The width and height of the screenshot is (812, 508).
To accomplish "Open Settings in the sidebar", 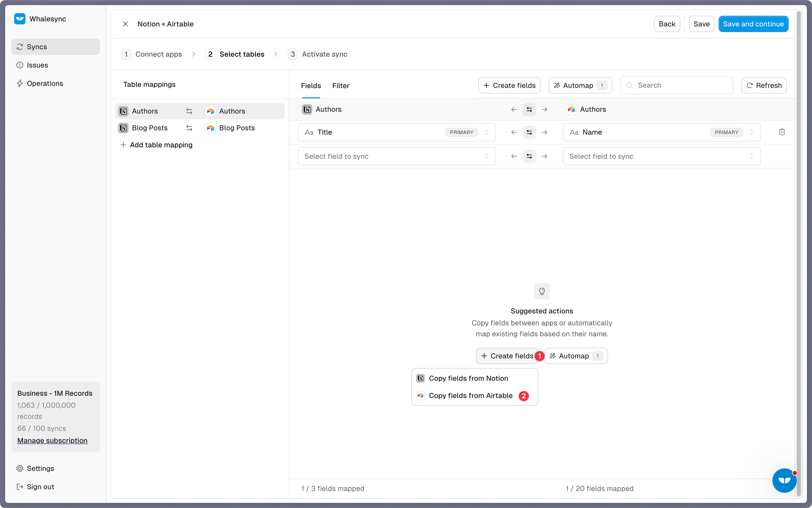I will pos(55,468).
